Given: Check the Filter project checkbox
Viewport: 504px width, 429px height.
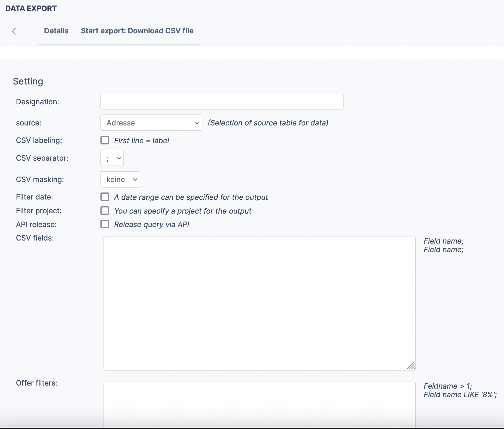Looking at the screenshot, I should coord(105,211).
